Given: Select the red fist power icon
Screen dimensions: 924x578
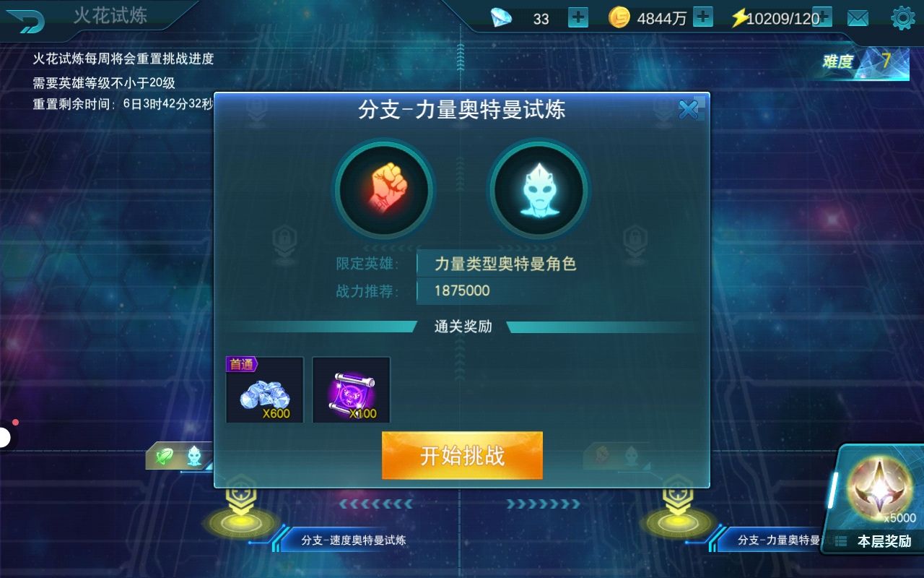Looking at the screenshot, I should pyautogui.click(x=383, y=190).
